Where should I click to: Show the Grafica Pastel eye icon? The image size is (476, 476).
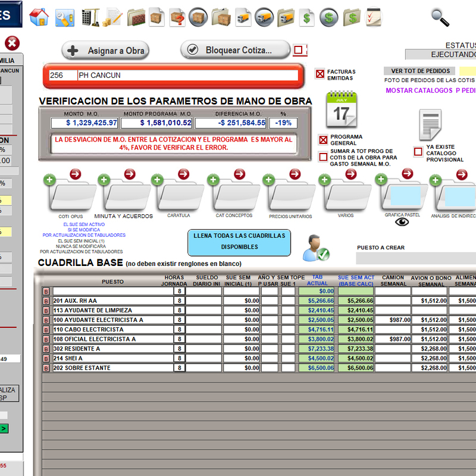(x=403, y=222)
